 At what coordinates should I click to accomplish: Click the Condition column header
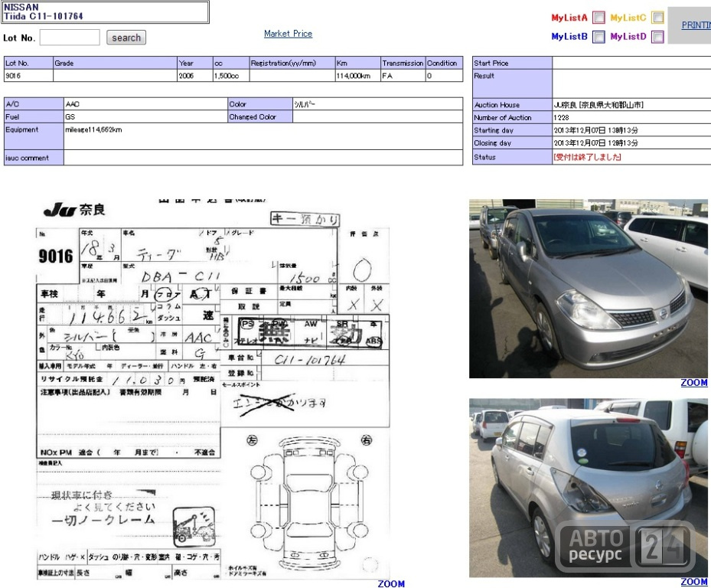tap(444, 63)
